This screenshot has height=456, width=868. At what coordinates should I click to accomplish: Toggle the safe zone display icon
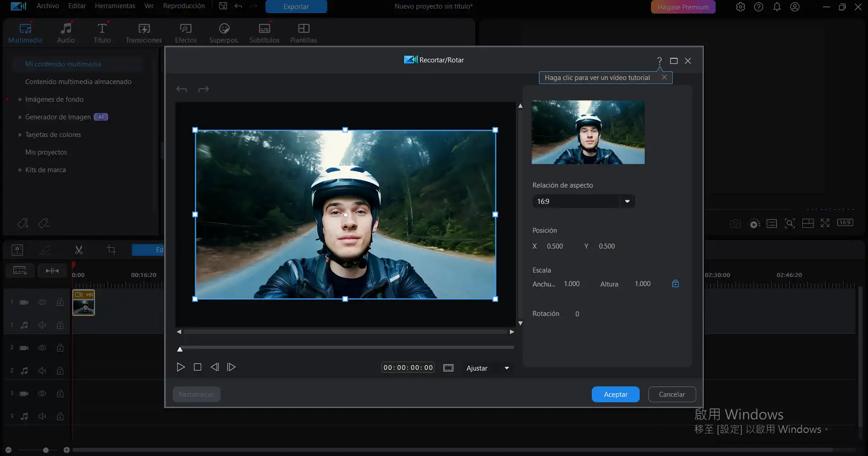pos(448,368)
